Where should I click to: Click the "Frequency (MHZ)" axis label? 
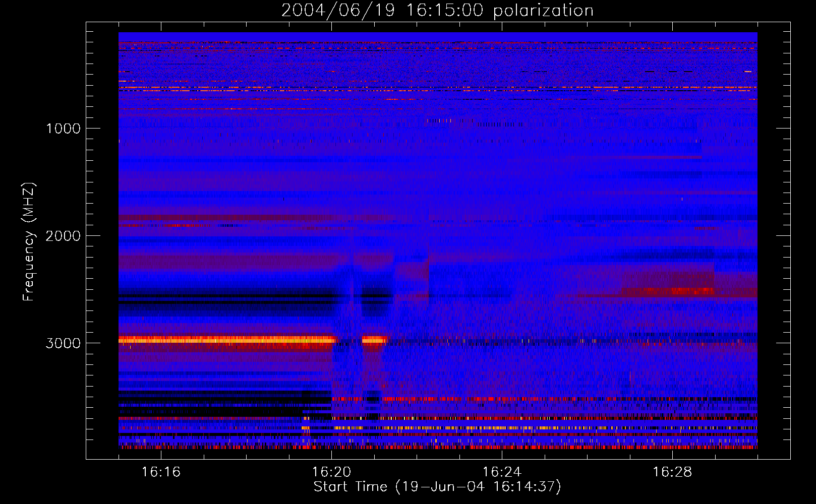coord(29,242)
